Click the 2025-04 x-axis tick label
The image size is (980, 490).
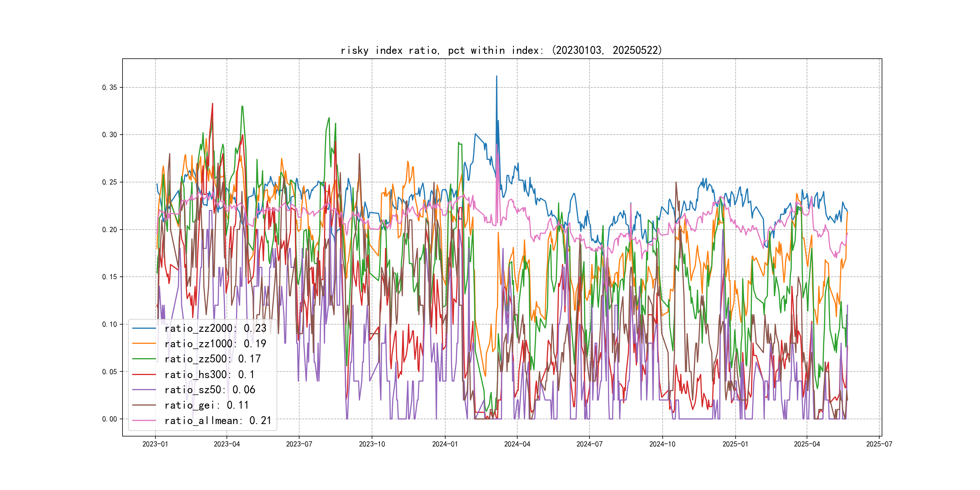pos(807,444)
